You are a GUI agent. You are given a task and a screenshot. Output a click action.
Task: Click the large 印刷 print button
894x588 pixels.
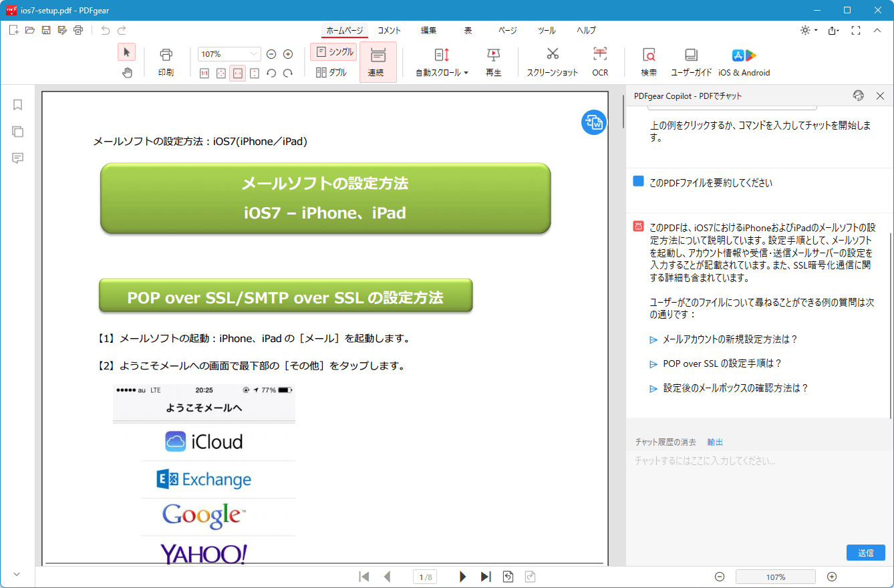[x=166, y=62]
